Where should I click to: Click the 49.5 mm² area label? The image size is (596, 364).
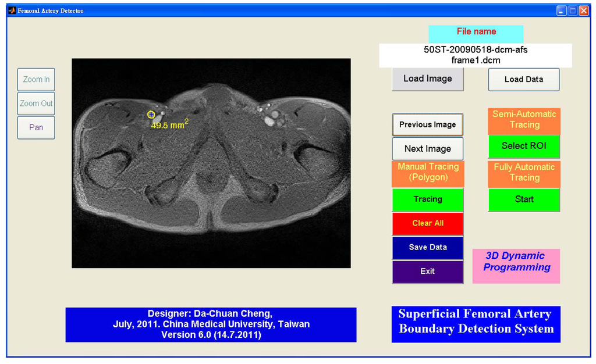click(169, 124)
